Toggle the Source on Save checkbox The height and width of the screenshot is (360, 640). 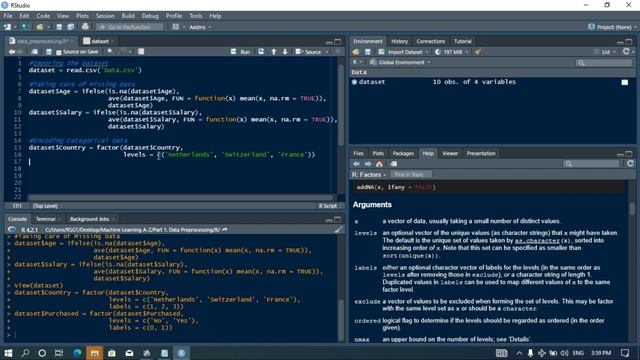[x=58, y=52]
